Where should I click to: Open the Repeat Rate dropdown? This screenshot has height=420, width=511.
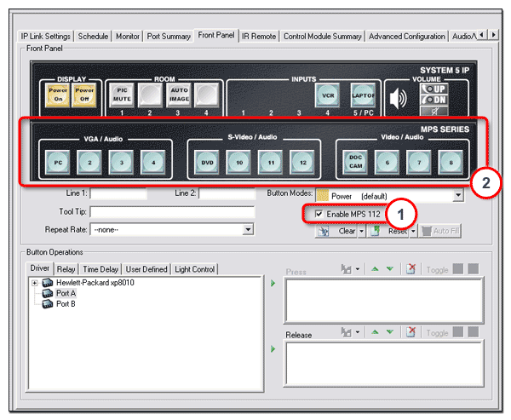pyautogui.click(x=248, y=230)
